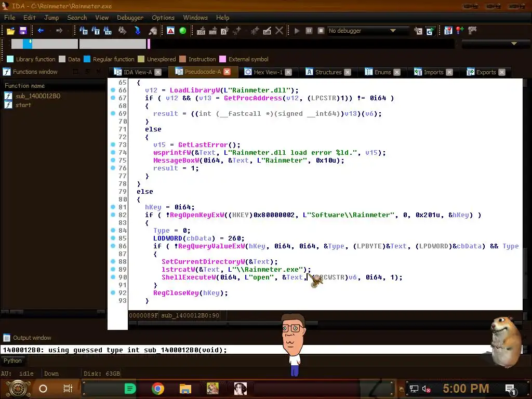Toggle breakpoint dot on line 67
Viewport: 532px width, 399px height.
113,98
